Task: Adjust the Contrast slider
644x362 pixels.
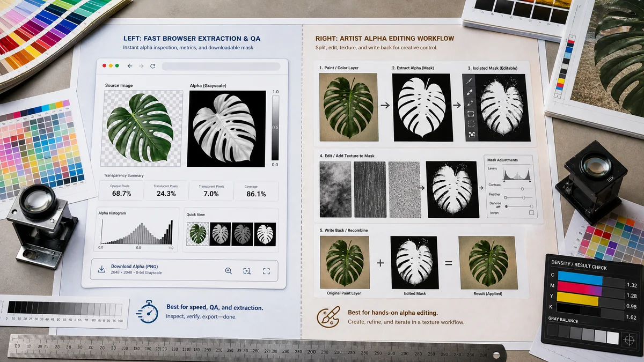Action: pyautogui.click(x=517, y=188)
